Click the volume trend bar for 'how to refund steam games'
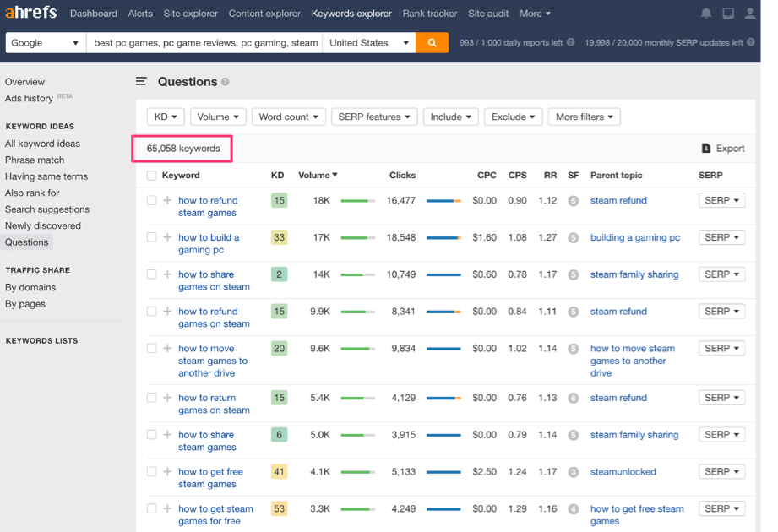 point(357,201)
